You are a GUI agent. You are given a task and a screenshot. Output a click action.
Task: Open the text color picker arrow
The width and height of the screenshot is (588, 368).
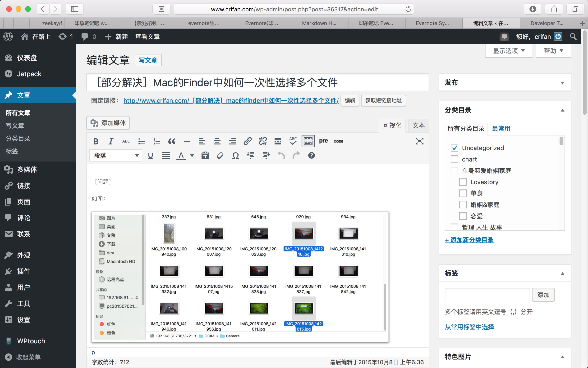click(x=192, y=156)
